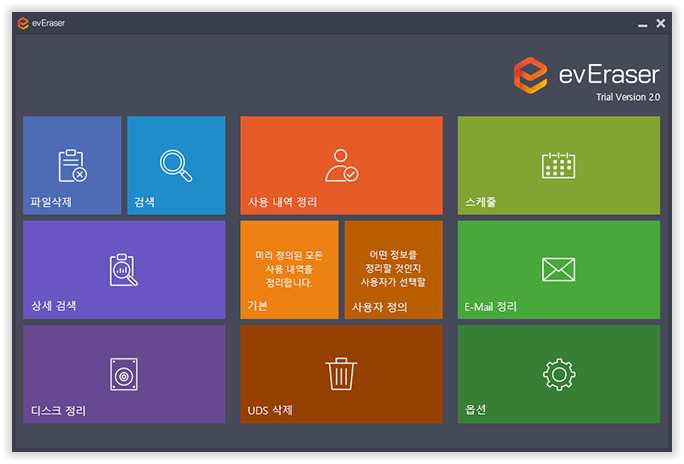Open the 파일삭제 clipboard icon
Viewport: 684px width, 464px height.
(x=72, y=166)
